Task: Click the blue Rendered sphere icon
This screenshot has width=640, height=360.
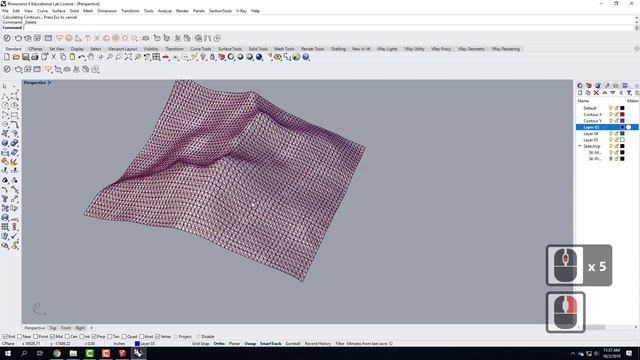Action: point(259,57)
